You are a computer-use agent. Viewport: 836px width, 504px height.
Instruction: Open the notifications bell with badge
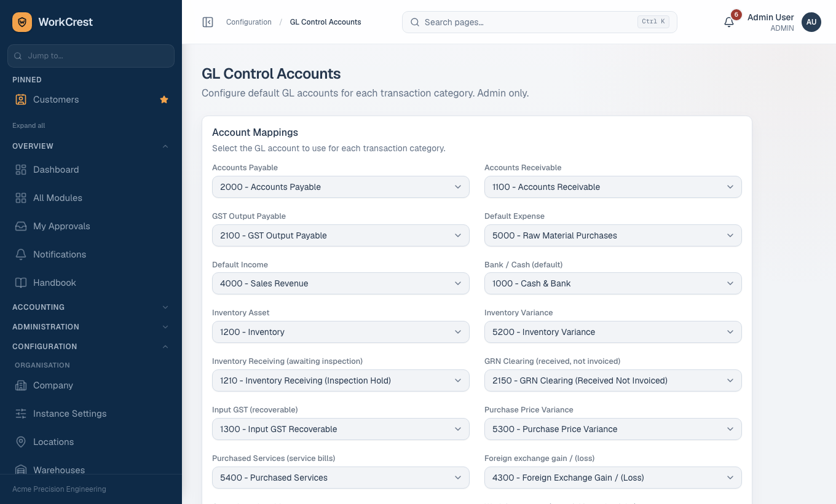pos(729,22)
